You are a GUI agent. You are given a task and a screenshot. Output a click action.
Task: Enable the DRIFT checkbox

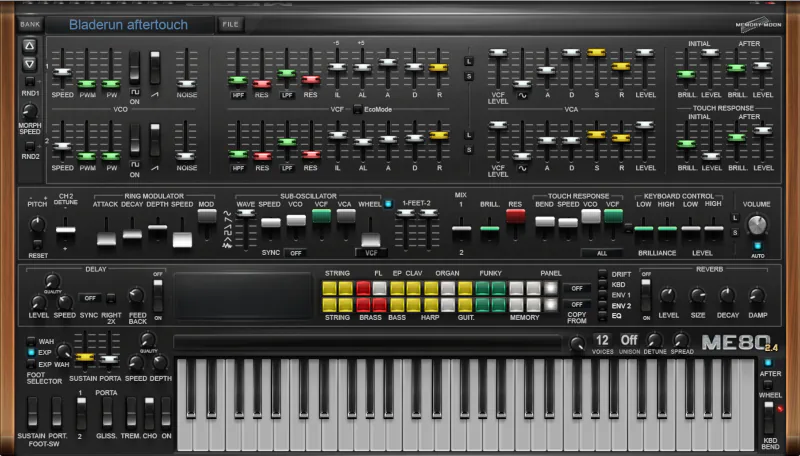(603, 274)
